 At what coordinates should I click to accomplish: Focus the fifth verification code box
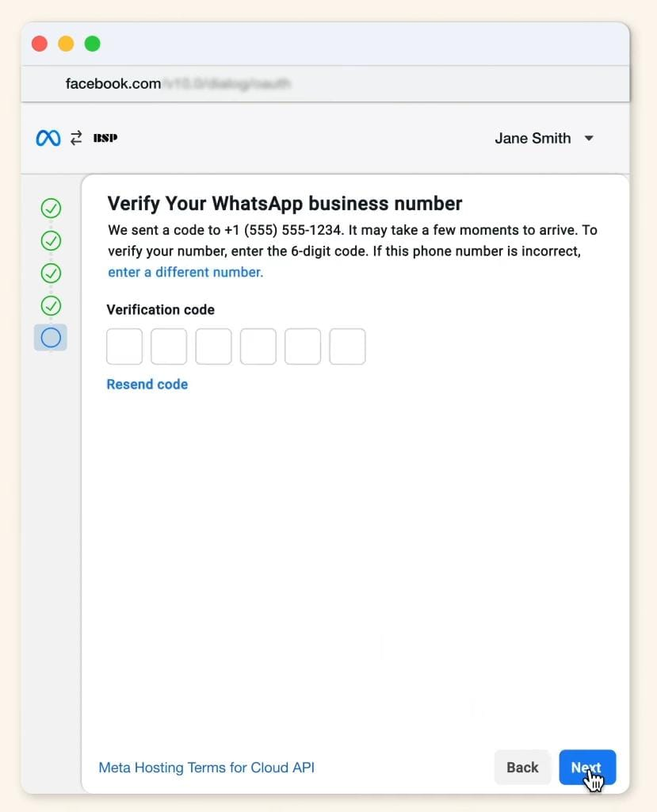(303, 347)
